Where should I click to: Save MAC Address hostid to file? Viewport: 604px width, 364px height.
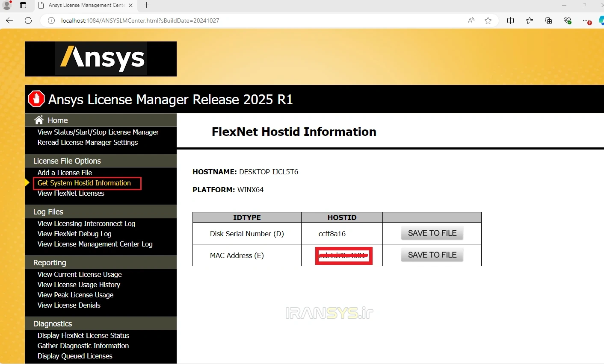[432, 255]
